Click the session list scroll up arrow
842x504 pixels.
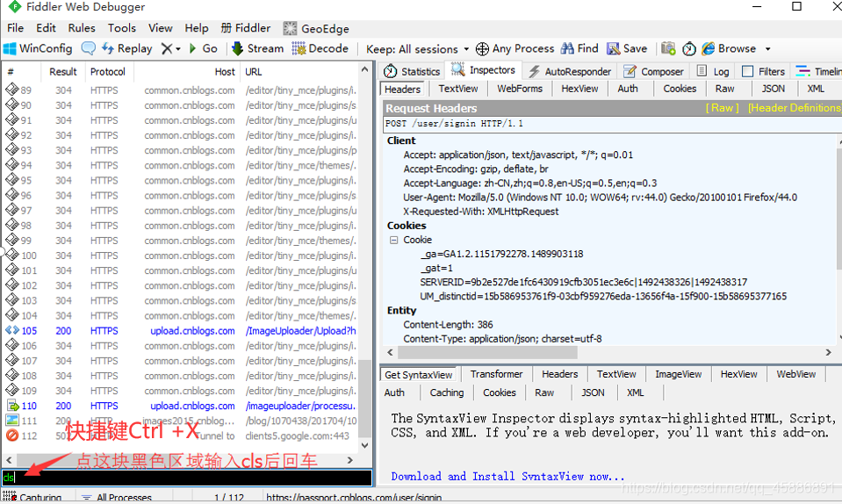click(364, 69)
